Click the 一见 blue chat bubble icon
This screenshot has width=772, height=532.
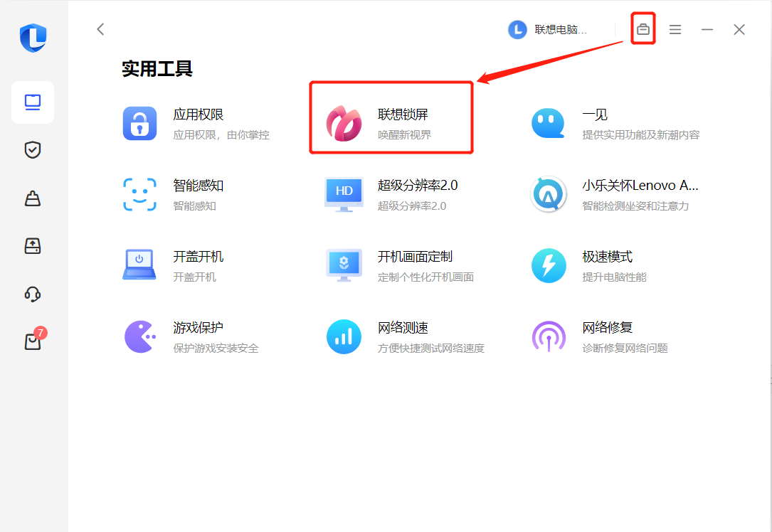[548, 124]
